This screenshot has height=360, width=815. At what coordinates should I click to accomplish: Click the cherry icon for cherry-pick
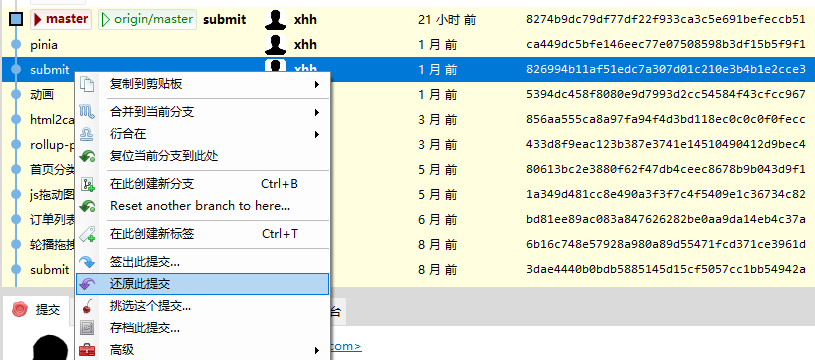point(87,306)
